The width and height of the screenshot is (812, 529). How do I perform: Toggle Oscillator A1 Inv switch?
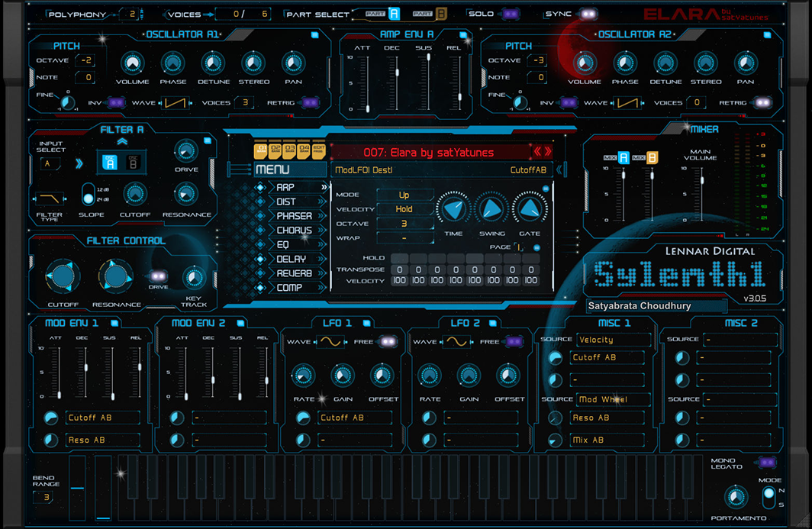pyautogui.click(x=116, y=102)
